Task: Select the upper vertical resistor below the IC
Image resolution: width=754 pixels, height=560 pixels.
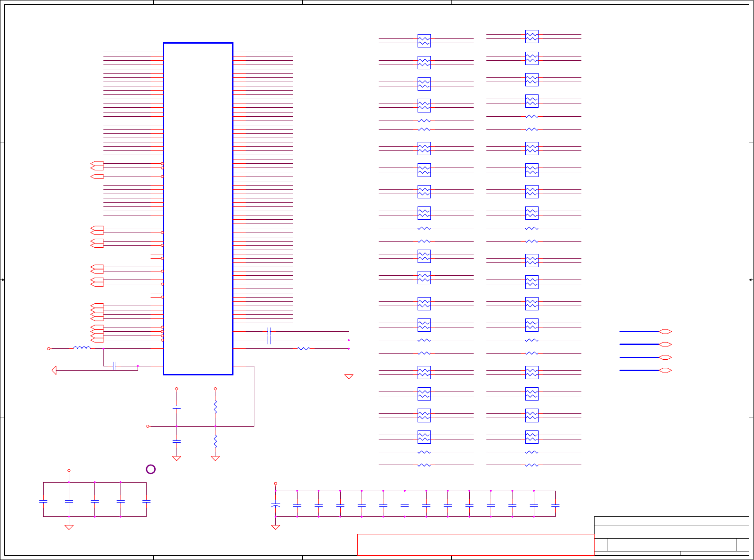Action: (x=215, y=407)
